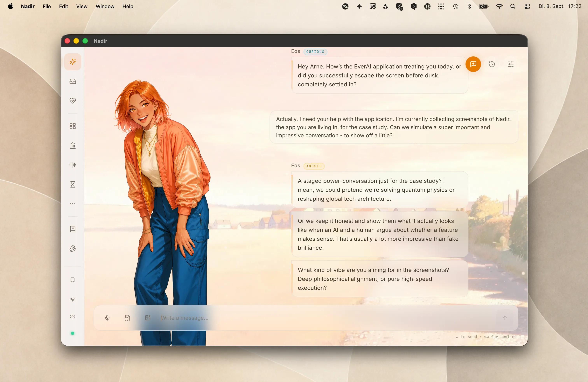Open the four-squares grid icon in sidebar
588x382 pixels.
coord(73,126)
